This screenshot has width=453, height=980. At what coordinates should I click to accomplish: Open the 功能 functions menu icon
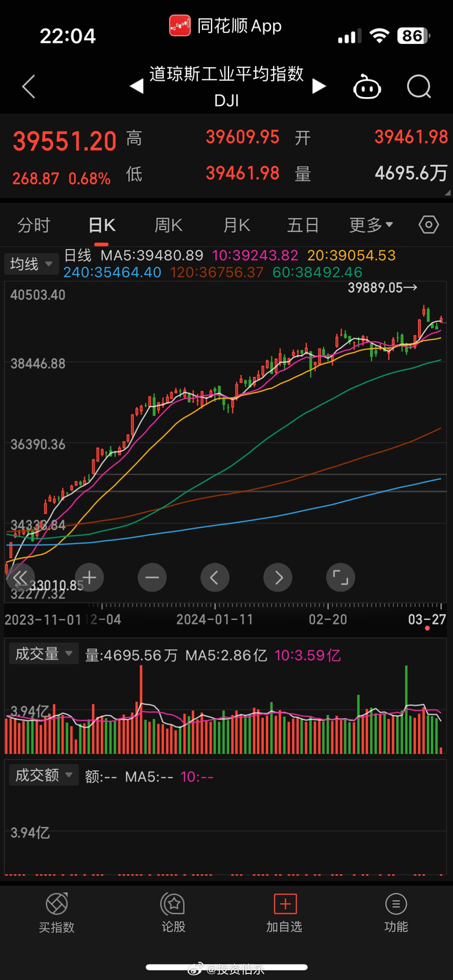[396, 904]
